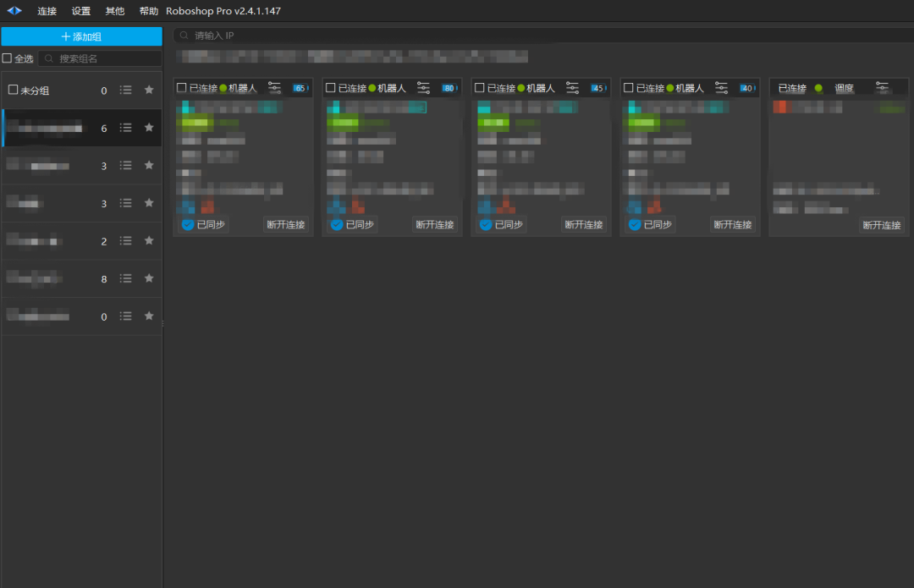This screenshot has width=914, height=588.
Task: Click star icon for group with 8 items
Action: (x=149, y=278)
